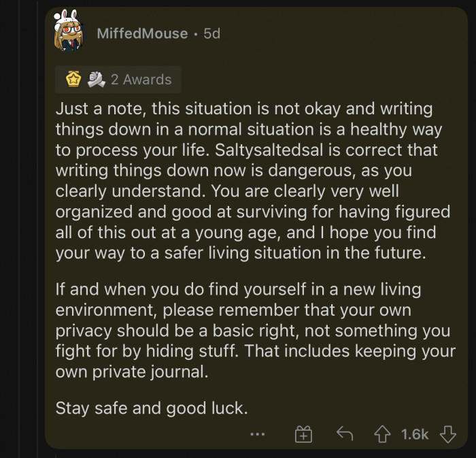Downvote MiffedMouse's comment

point(447,434)
